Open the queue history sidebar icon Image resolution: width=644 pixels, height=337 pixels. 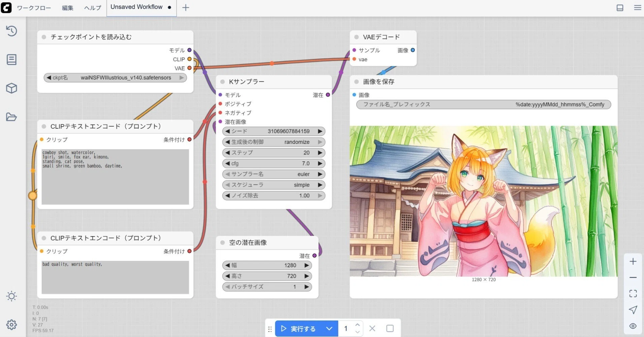[11, 31]
